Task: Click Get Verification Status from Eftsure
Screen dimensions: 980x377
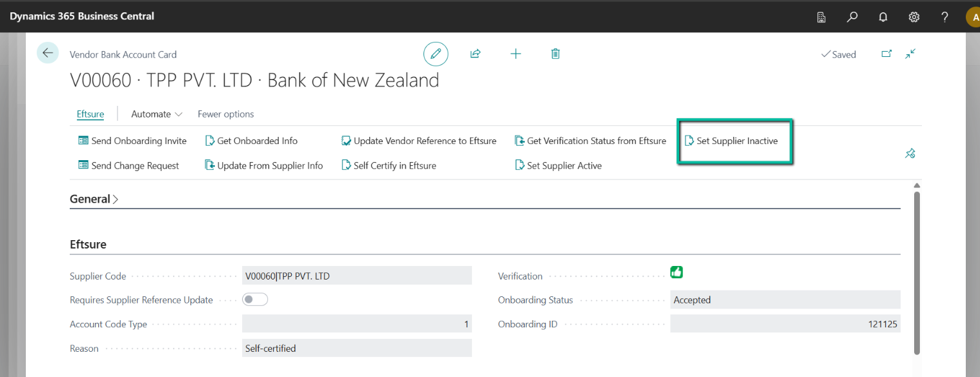Action: 590,141
